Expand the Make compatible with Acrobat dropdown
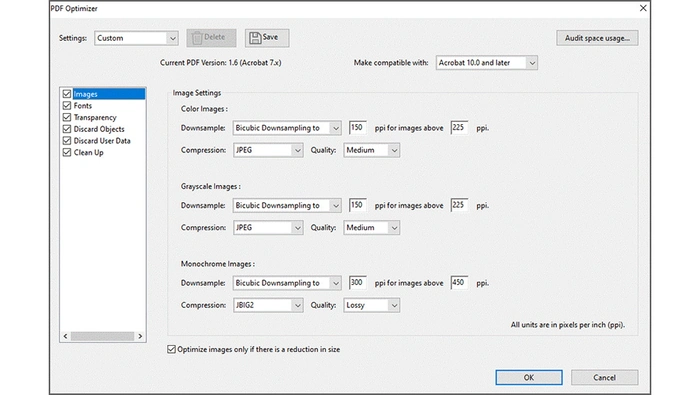 pyautogui.click(x=487, y=63)
